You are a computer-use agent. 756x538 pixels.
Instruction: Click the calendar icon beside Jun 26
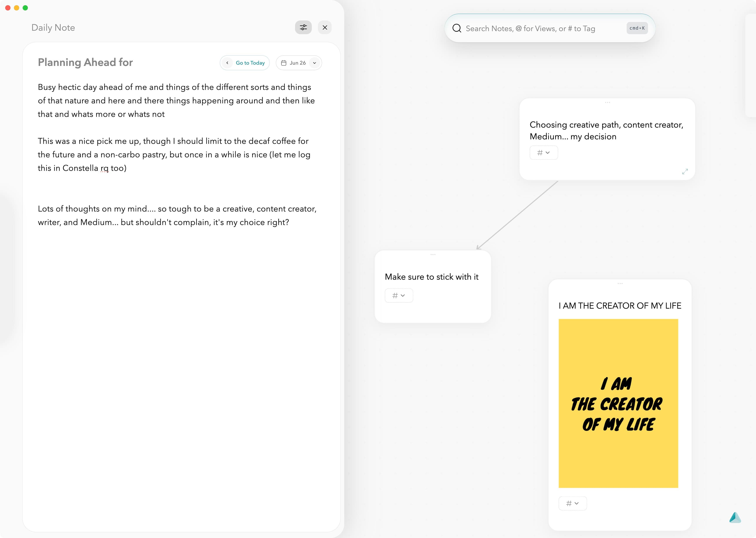(284, 63)
